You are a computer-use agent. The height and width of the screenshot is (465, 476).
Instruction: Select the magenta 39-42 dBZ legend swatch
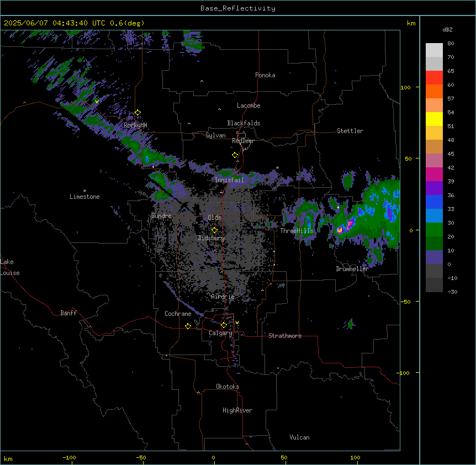[x=434, y=174]
